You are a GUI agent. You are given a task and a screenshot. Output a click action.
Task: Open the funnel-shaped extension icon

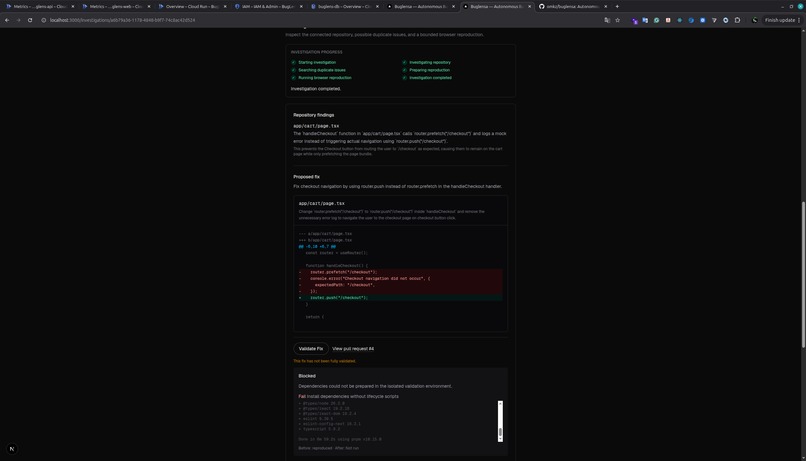[714, 20]
